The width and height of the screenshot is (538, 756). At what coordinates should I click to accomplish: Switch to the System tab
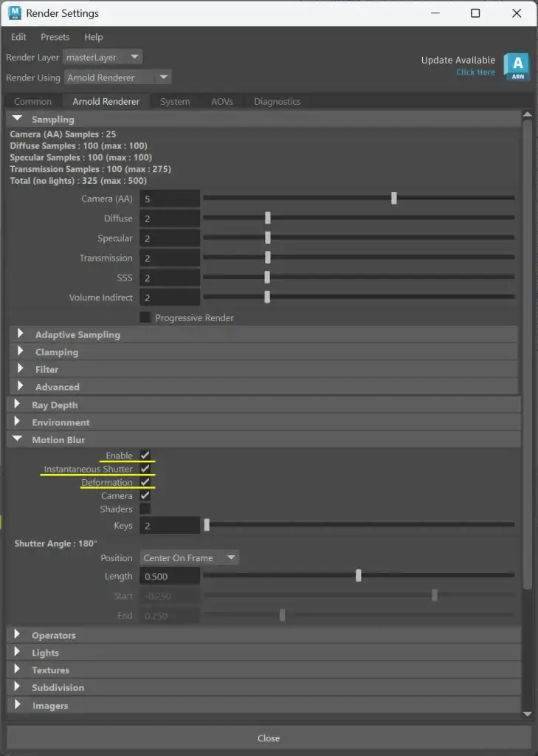pos(175,102)
